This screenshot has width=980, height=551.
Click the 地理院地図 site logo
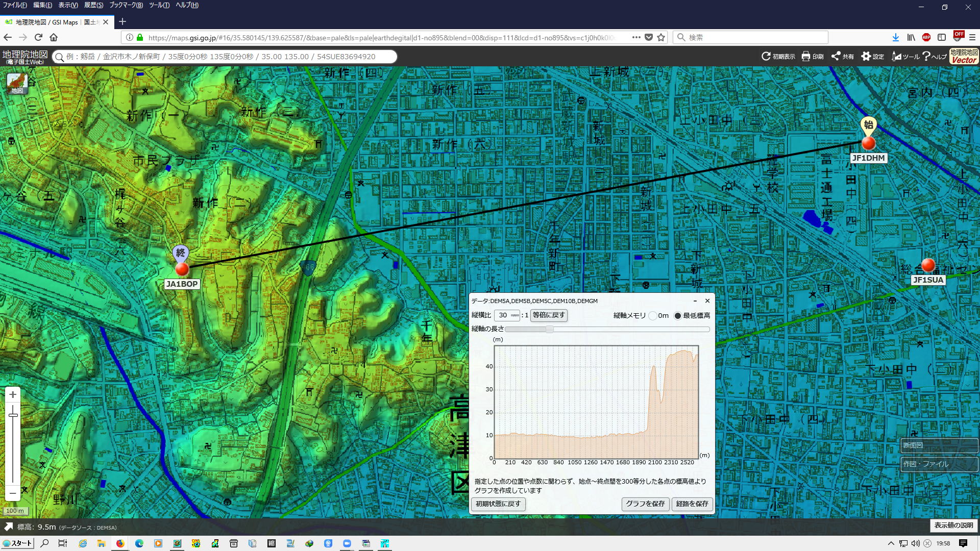click(x=25, y=57)
